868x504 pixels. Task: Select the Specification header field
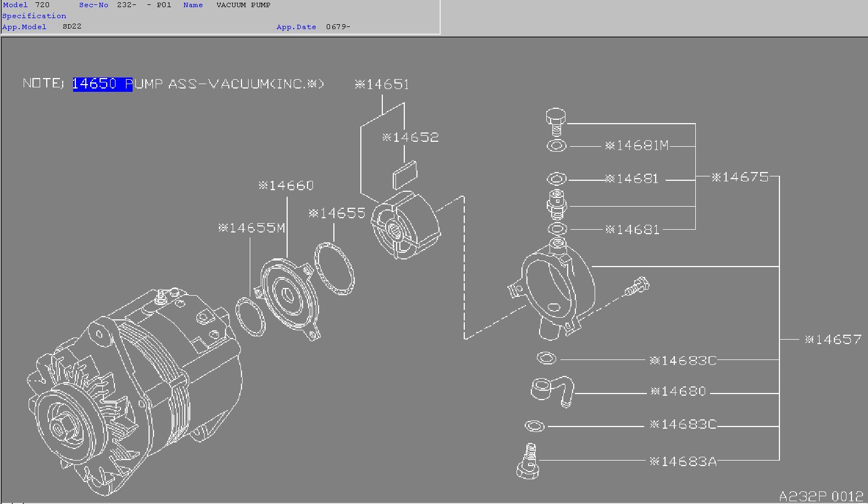(x=34, y=16)
